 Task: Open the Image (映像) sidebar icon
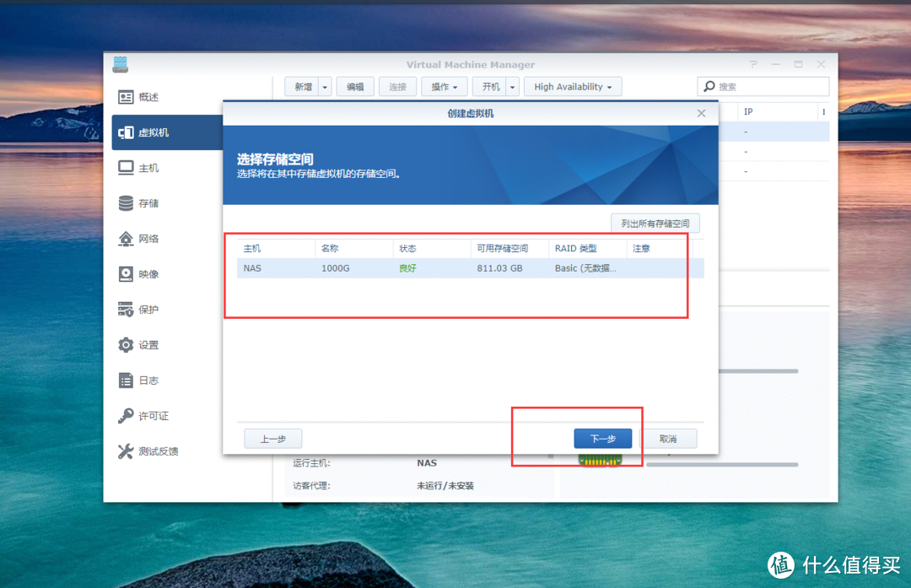point(126,274)
